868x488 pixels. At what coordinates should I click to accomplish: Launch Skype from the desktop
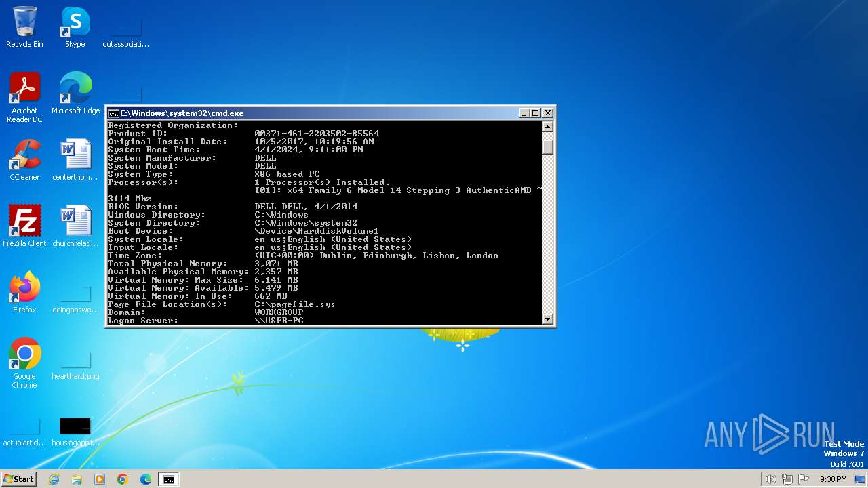click(x=75, y=27)
